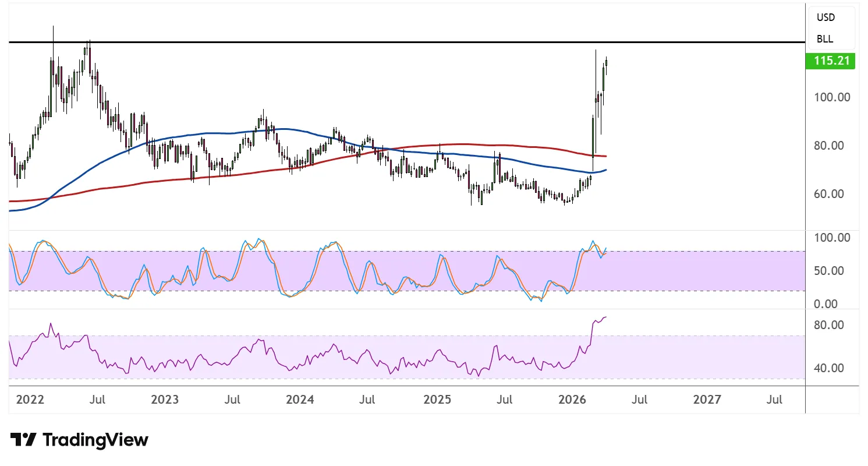868x466 pixels.
Task: Click the 2026 time axis label
Action: point(572,400)
